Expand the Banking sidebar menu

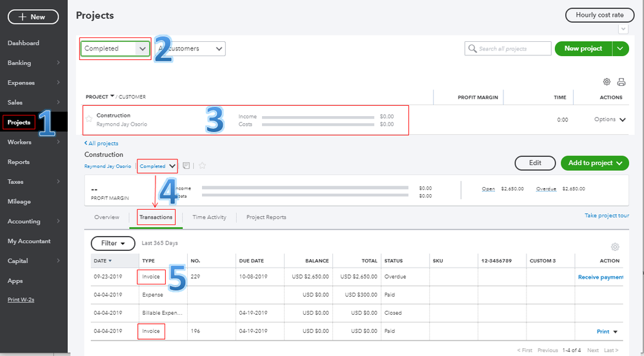(34, 63)
